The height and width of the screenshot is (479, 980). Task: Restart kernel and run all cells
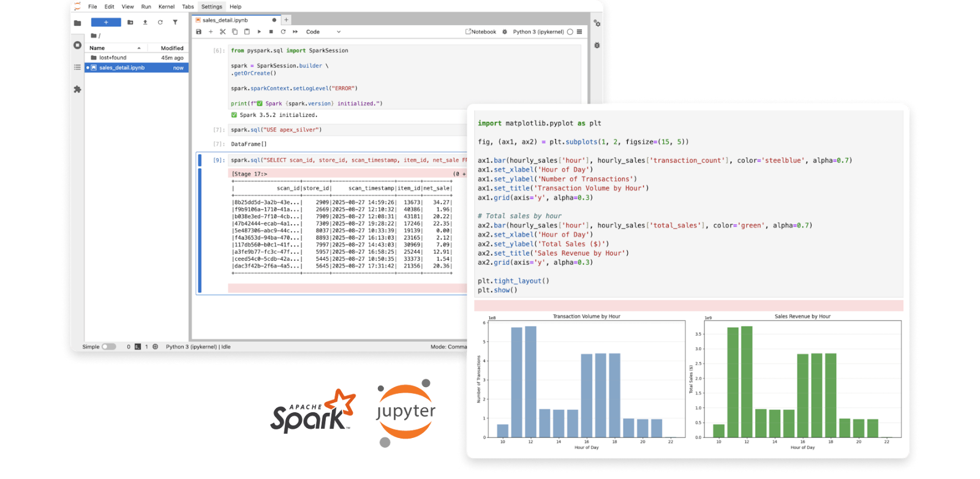tap(295, 32)
